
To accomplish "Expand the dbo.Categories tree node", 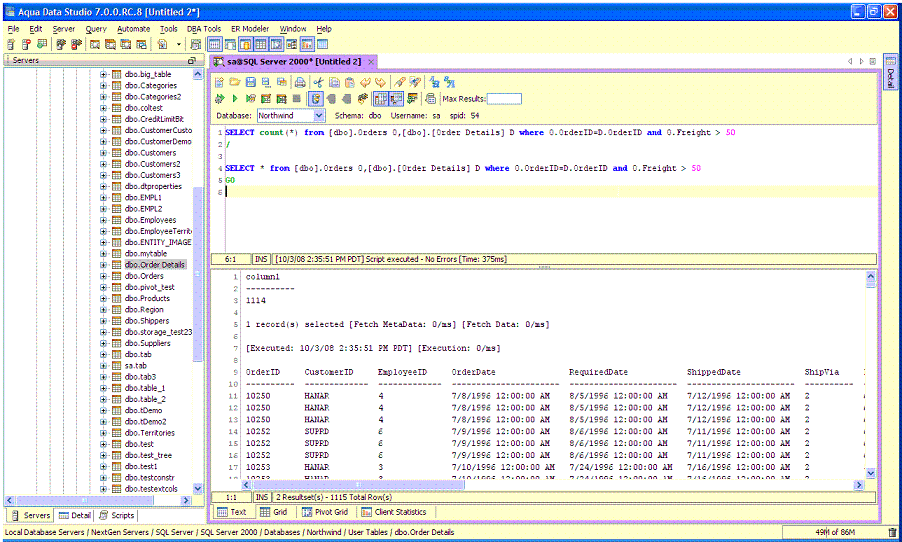I will (x=104, y=85).
